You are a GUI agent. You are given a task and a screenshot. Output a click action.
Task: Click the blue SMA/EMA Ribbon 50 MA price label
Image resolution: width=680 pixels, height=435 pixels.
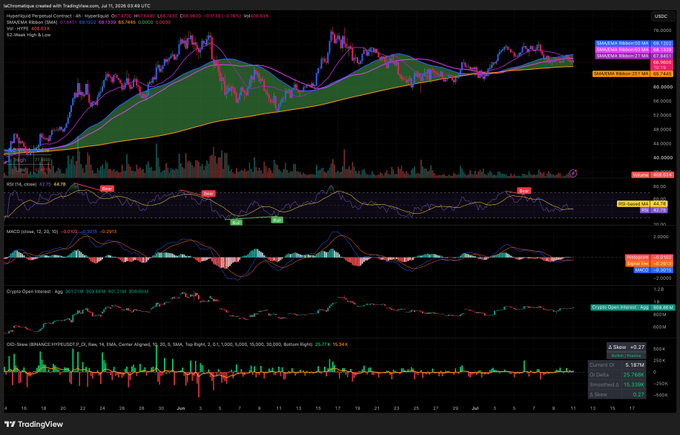click(x=634, y=44)
